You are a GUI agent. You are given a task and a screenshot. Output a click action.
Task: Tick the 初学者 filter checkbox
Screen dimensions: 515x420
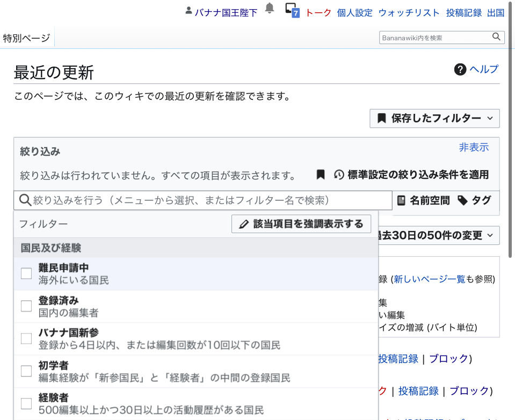[26, 371]
